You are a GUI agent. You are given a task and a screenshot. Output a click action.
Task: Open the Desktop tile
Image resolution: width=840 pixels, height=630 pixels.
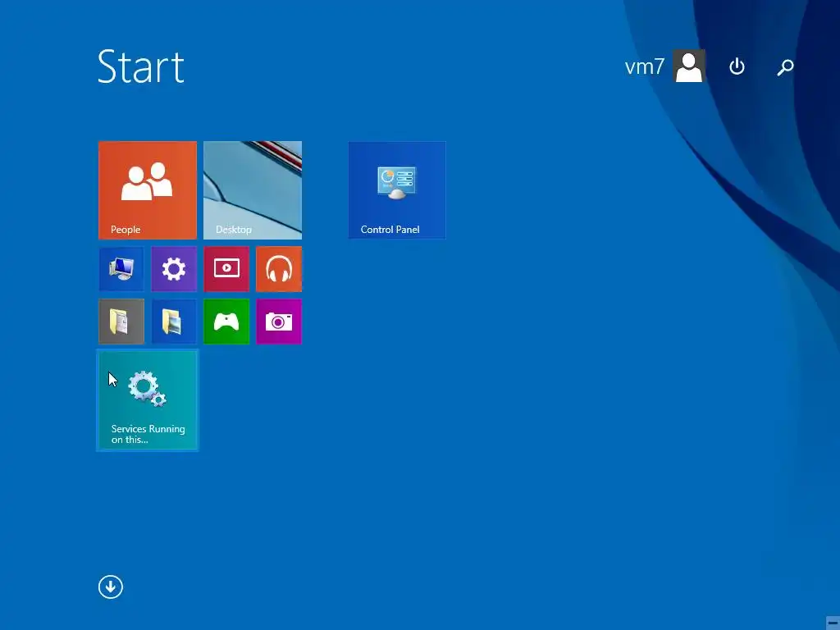pyautogui.click(x=253, y=190)
